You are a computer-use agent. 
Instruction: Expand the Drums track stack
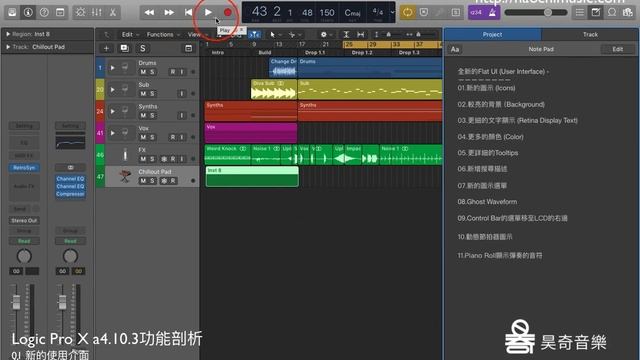pos(112,68)
